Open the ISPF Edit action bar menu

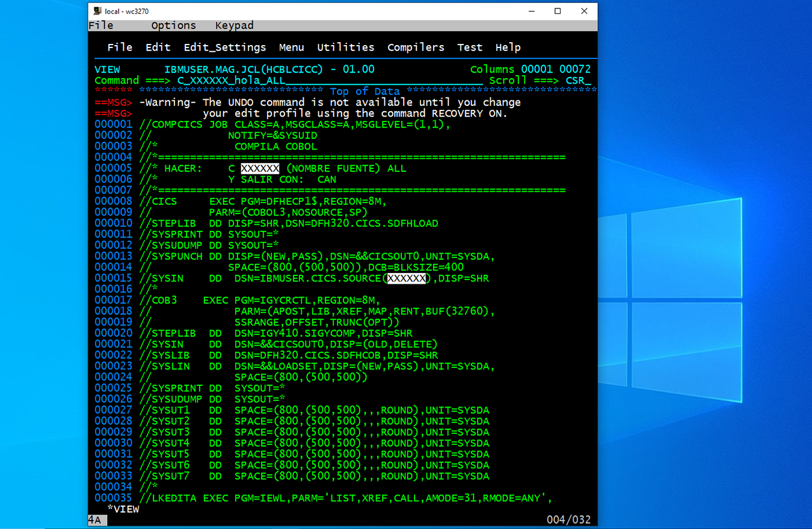coord(158,47)
